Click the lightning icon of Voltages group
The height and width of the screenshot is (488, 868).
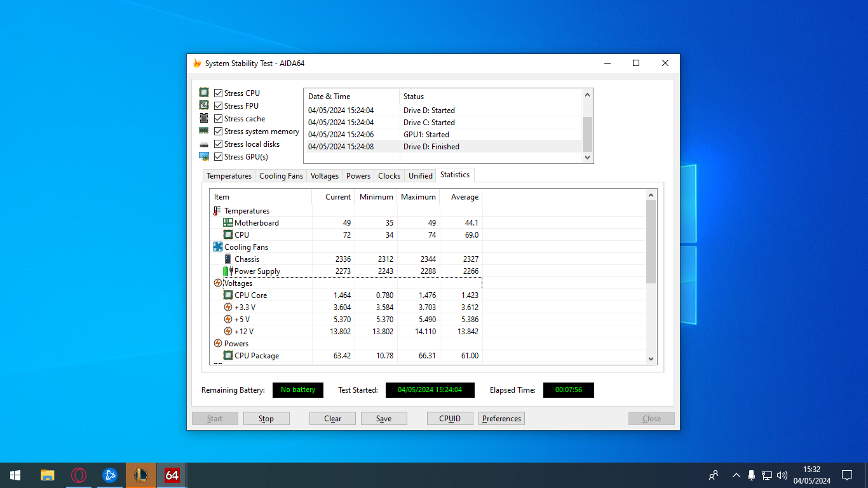[x=218, y=283]
